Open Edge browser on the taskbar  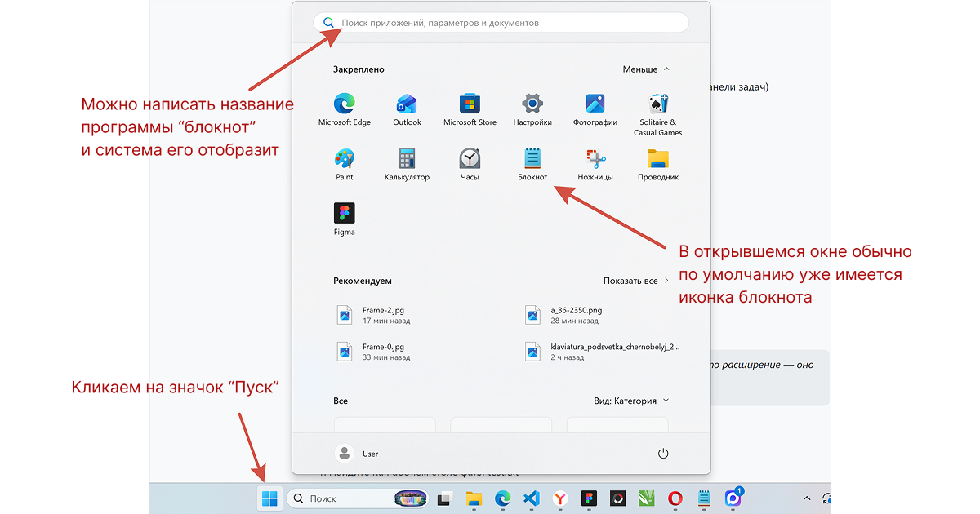(503, 498)
